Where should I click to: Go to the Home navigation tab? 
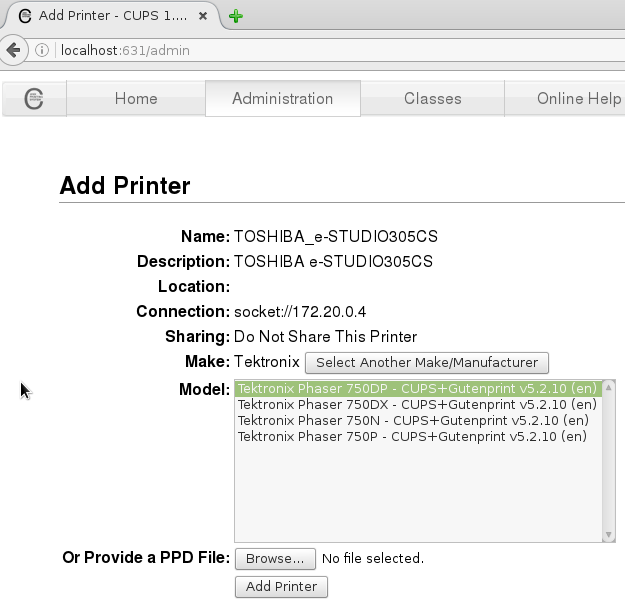136,98
